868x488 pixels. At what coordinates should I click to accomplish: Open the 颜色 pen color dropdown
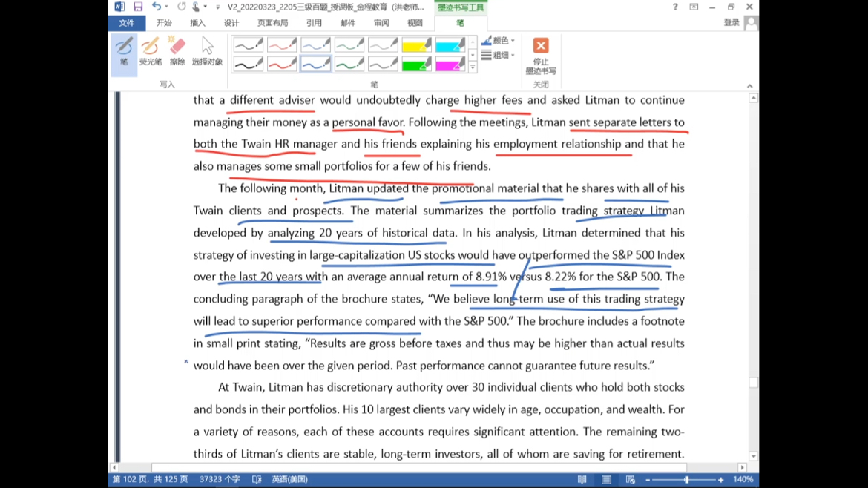click(x=499, y=40)
